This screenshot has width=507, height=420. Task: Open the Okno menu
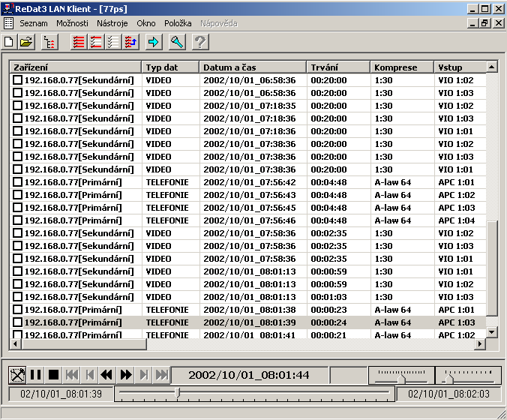coord(145,23)
